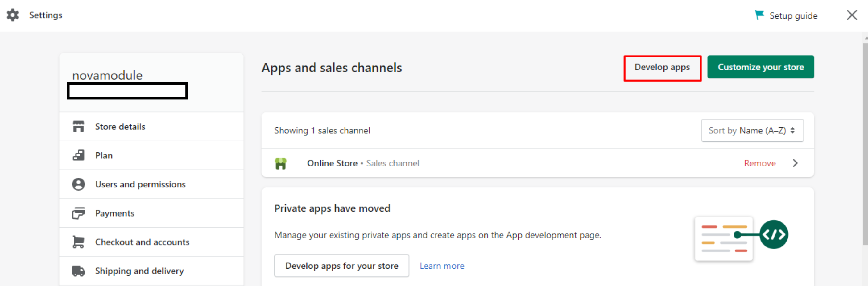Follow the Learn more link
This screenshot has height=286, width=868.
[x=441, y=266]
